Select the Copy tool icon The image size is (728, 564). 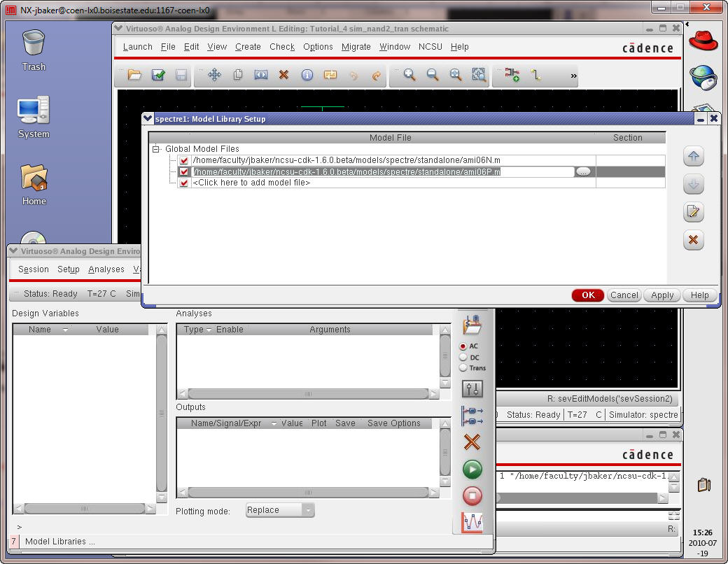[238, 75]
